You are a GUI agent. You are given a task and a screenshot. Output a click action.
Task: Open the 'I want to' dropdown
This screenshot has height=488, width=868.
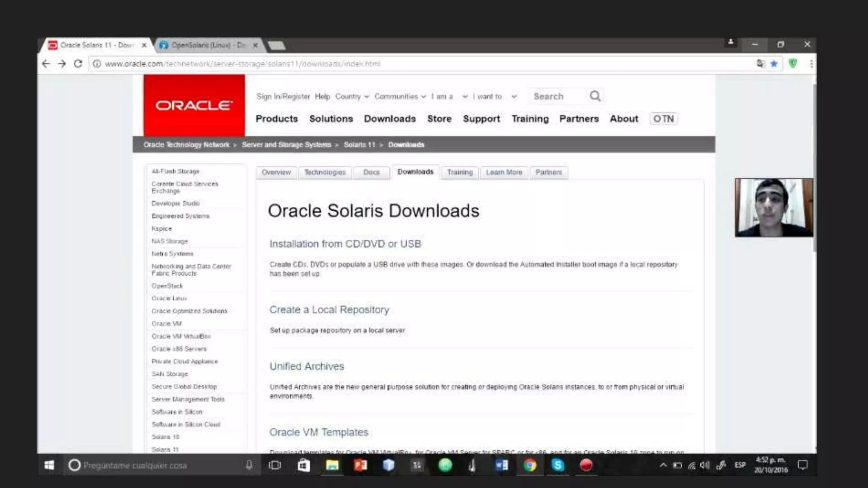click(x=495, y=97)
